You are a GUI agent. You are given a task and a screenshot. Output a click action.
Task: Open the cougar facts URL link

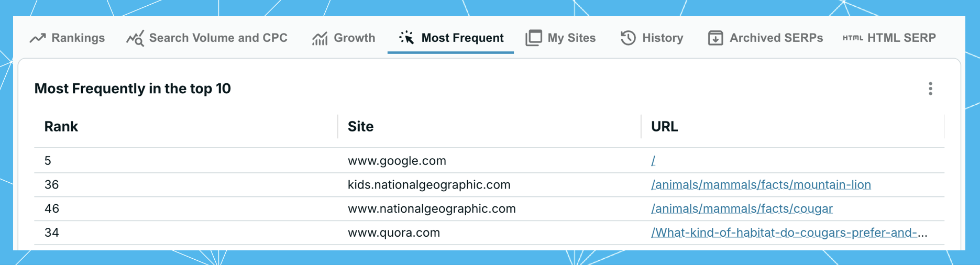point(742,209)
